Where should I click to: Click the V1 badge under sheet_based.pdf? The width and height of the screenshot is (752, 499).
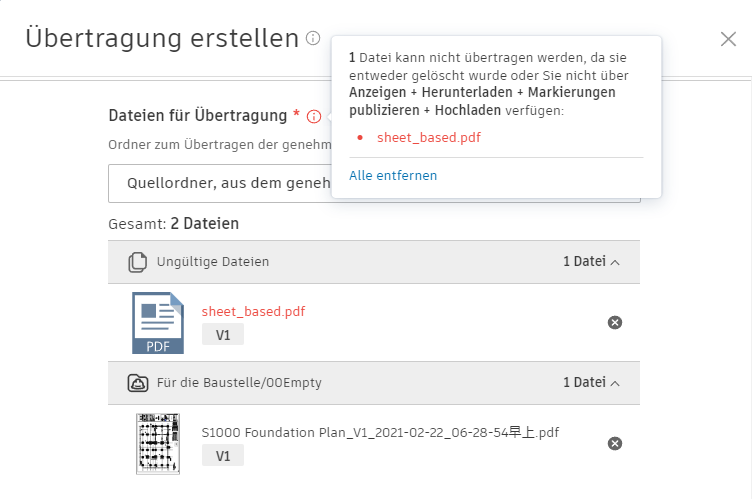[x=223, y=335]
